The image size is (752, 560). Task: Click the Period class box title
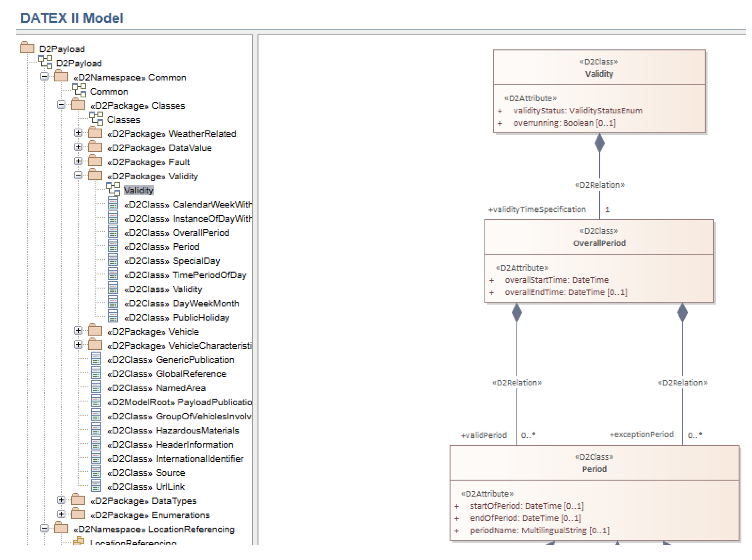tap(594, 469)
